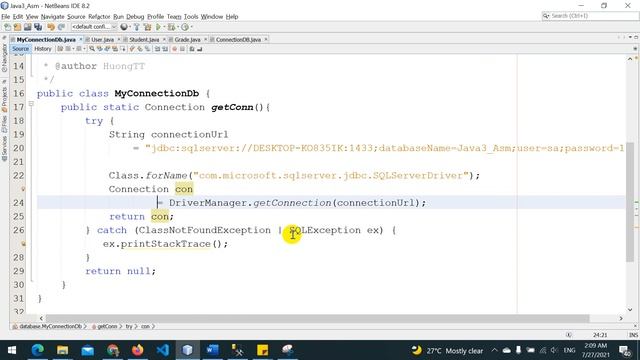Switch to ConnectionDB.java tab

tap(238, 40)
